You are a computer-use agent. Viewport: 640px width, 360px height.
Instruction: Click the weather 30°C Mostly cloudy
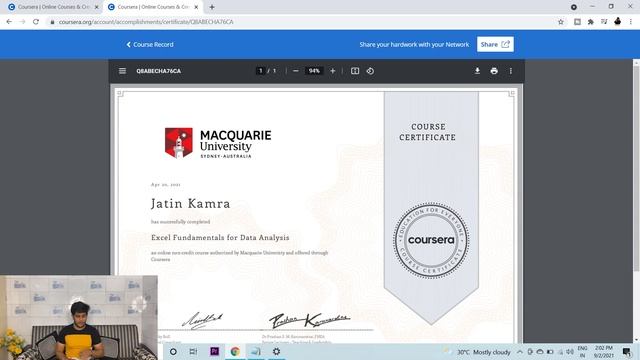pyautogui.click(x=478, y=352)
